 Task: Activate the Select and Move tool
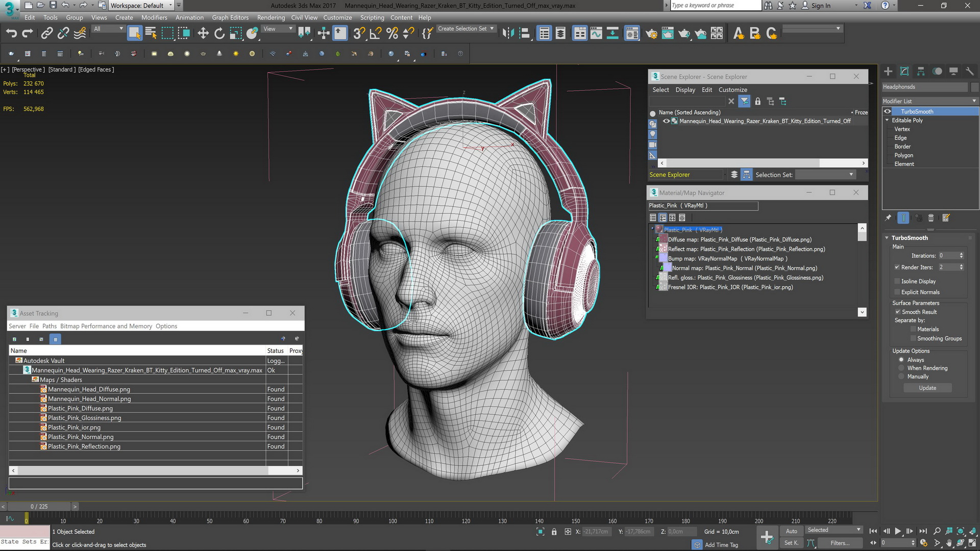tap(203, 34)
